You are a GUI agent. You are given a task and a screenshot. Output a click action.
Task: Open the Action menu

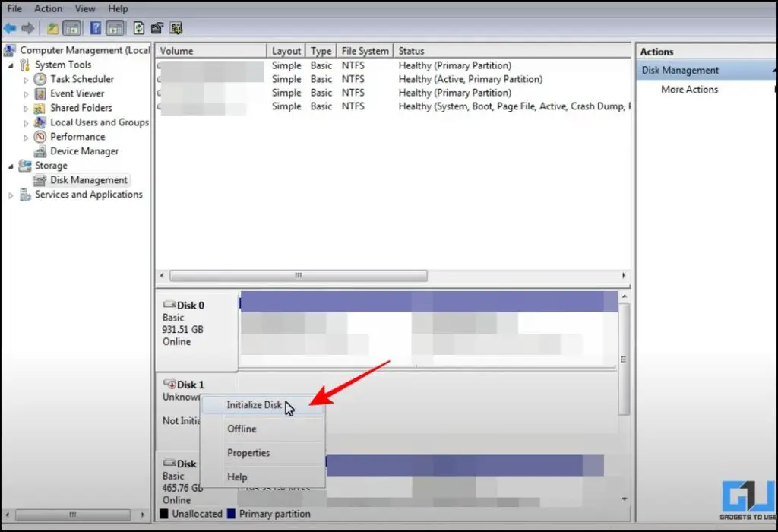point(48,8)
